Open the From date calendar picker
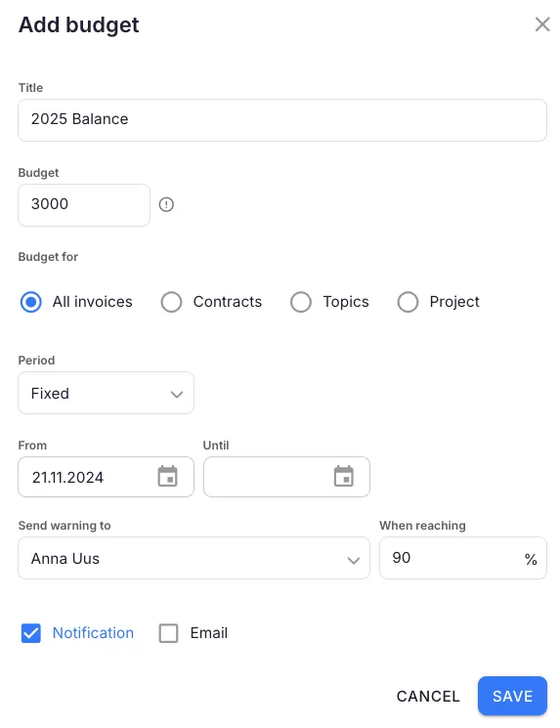The width and height of the screenshot is (560, 728). tap(168, 476)
